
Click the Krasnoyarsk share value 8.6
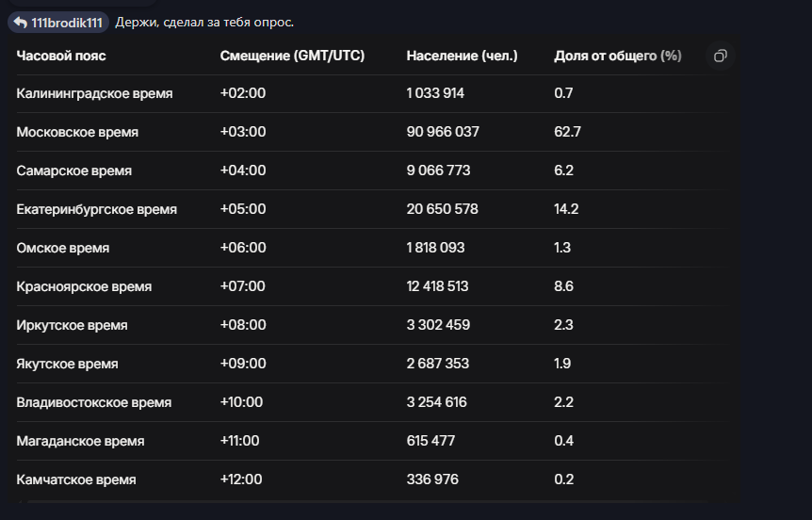564,287
